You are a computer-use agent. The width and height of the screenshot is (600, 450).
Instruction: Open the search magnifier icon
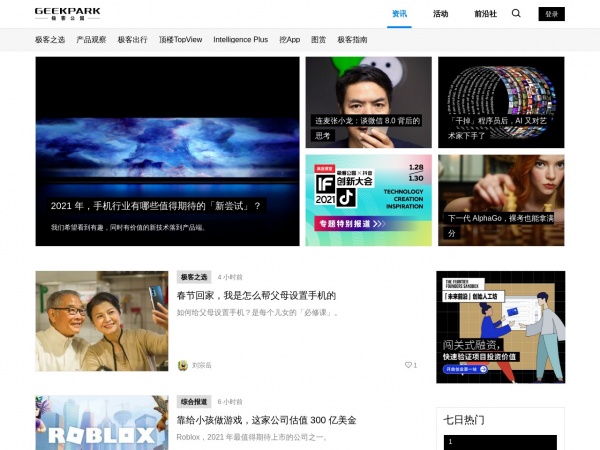click(x=516, y=13)
